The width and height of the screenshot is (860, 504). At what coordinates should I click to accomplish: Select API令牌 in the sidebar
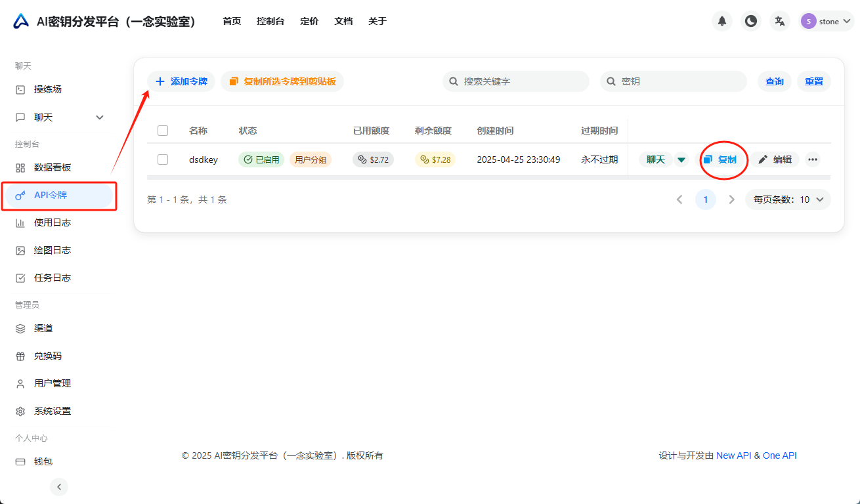point(59,195)
